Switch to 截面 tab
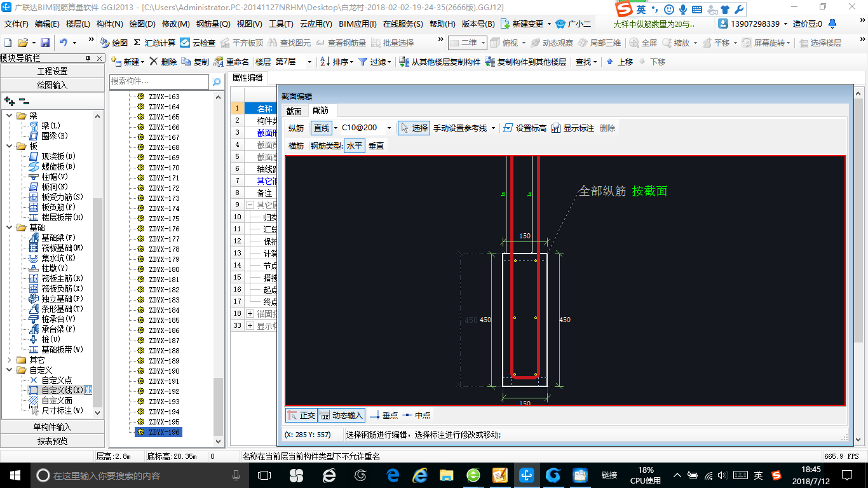 [294, 111]
